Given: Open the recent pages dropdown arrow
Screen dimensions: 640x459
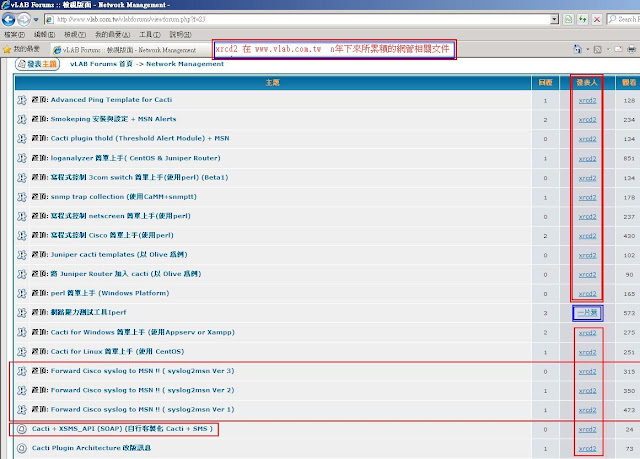Looking at the screenshot, I should [36, 19].
